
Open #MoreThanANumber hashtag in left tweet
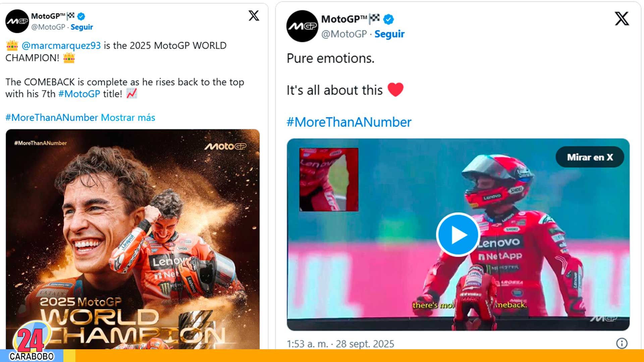click(52, 118)
